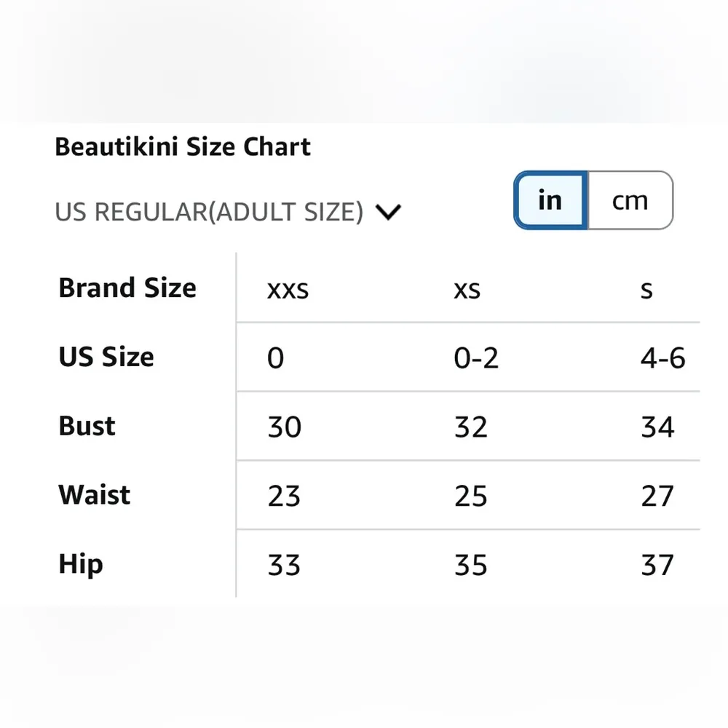Screen dimensions: 728x728
Task: Click the Beautikini Size Chart heading
Action: 183,147
